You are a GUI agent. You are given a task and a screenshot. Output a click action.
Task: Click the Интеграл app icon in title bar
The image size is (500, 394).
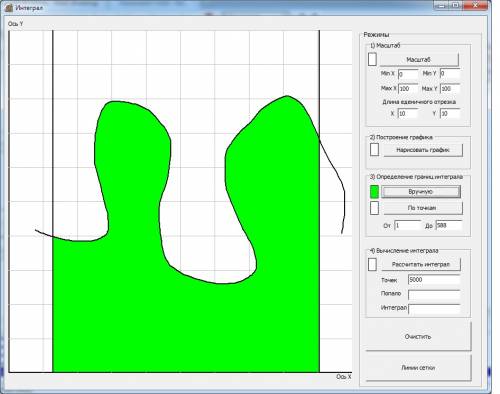pyautogui.click(x=9, y=7)
